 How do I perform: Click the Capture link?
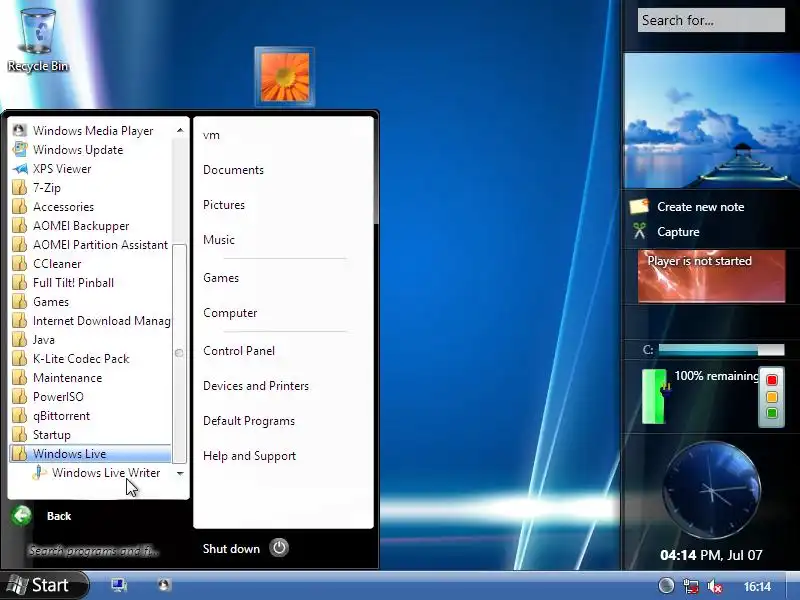coord(678,232)
